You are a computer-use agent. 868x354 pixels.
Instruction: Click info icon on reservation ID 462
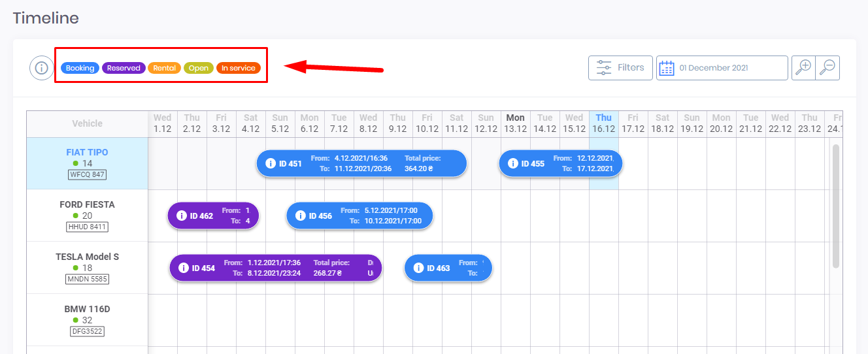tap(181, 216)
